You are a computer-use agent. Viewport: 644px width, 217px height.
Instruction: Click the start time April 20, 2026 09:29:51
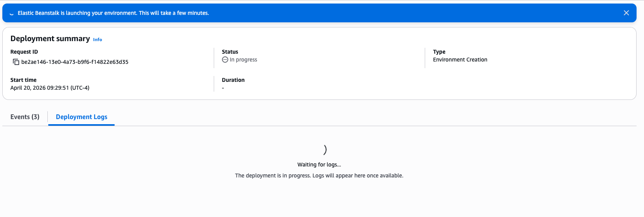click(x=50, y=88)
